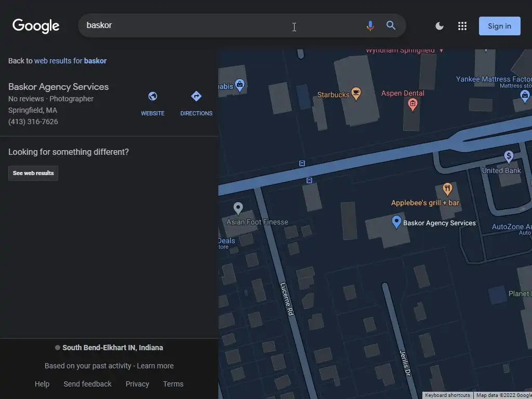Open the Help footer link
532x399 pixels.
pos(42,384)
